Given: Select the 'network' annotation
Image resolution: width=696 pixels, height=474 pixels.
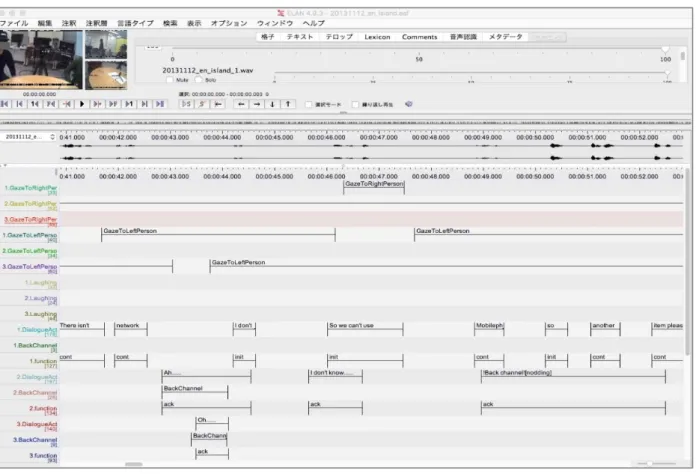Looking at the screenshot, I should tap(130, 328).
